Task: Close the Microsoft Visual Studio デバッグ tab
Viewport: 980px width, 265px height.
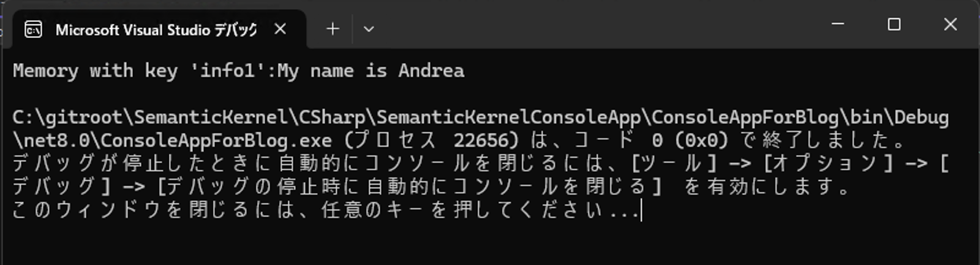Action: [280, 29]
